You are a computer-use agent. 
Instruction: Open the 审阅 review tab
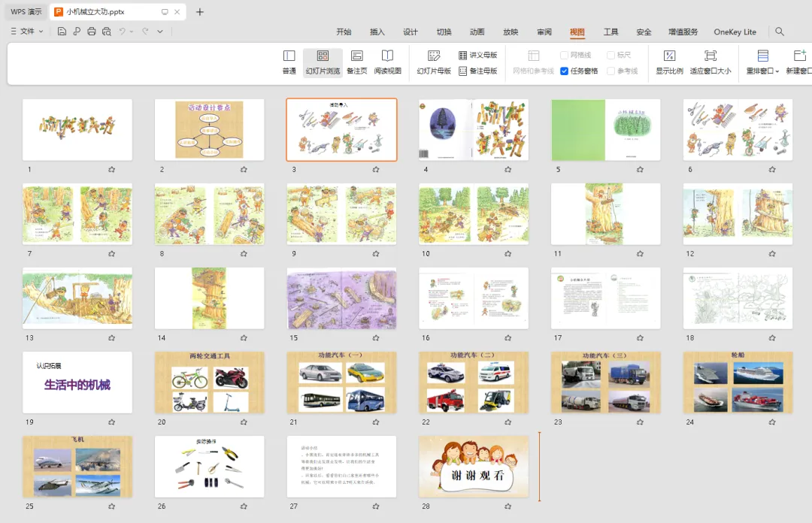544,32
